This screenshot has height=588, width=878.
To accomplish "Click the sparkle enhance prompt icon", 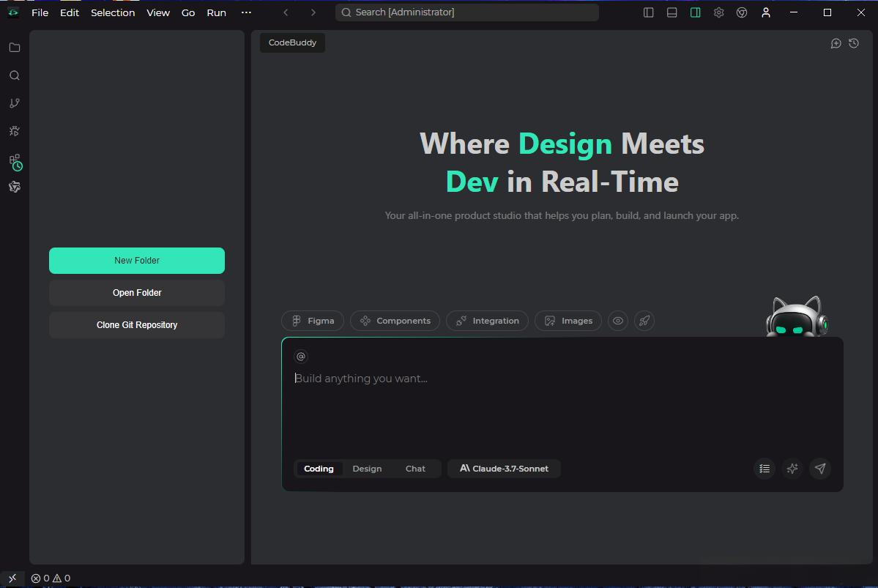I will click(792, 469).
